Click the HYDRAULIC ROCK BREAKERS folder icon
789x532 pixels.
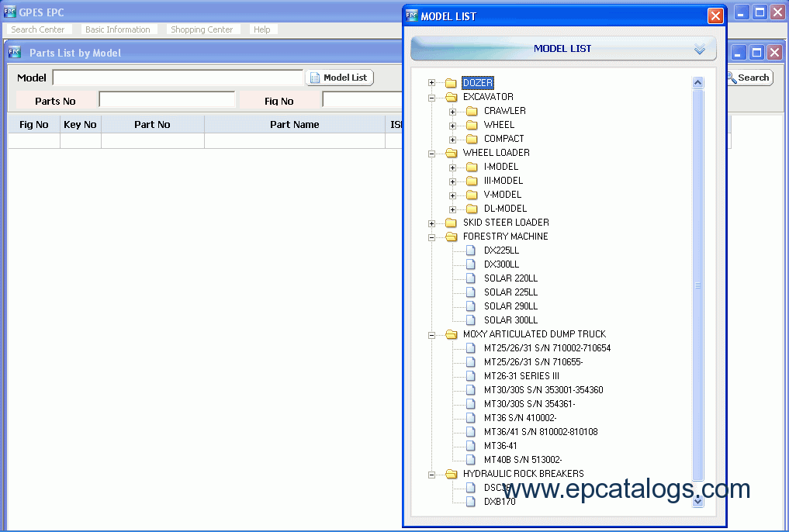tap(451, 474)
